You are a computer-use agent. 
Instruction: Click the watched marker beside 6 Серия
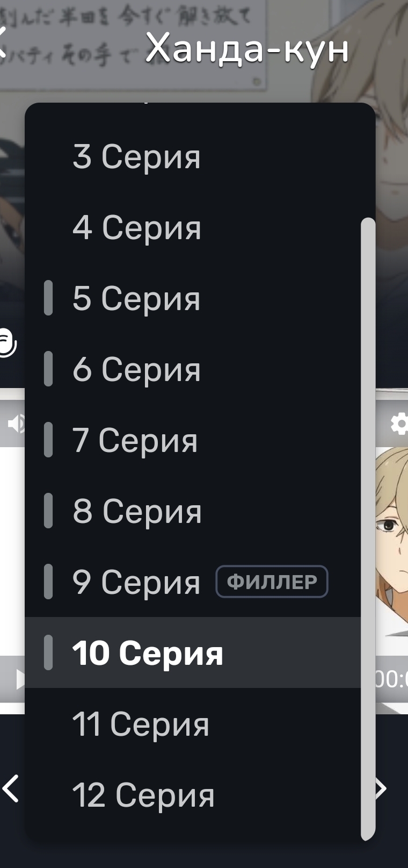click(48, 369)
